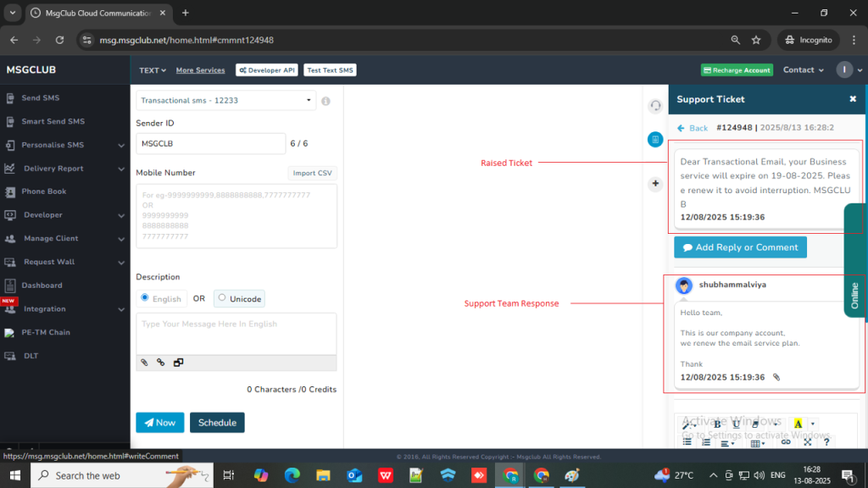Click Add Reply or Comment
Viewport: 868px width, 488px height.
point(740,247)
